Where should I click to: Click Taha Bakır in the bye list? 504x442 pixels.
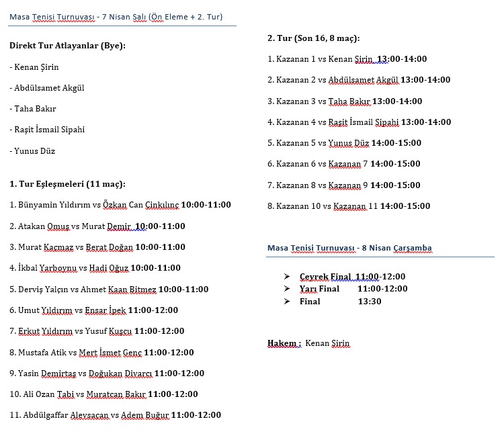point(33,109)
